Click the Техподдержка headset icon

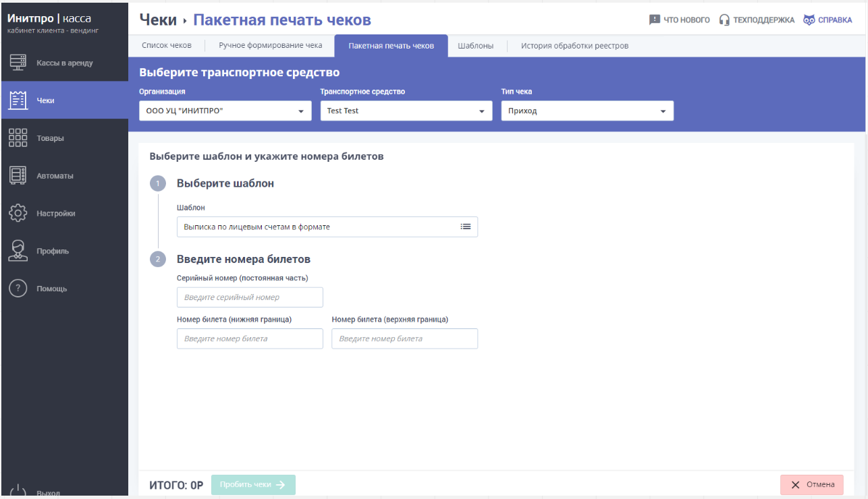tap(725, 20)
